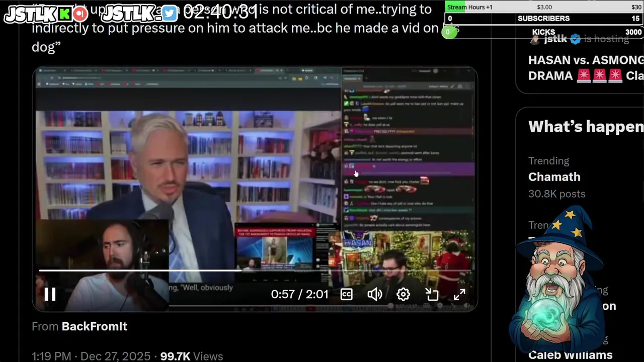
Task: Click the video timestamp 0:57 / 2:01
Action: click(x=299, y=294)
